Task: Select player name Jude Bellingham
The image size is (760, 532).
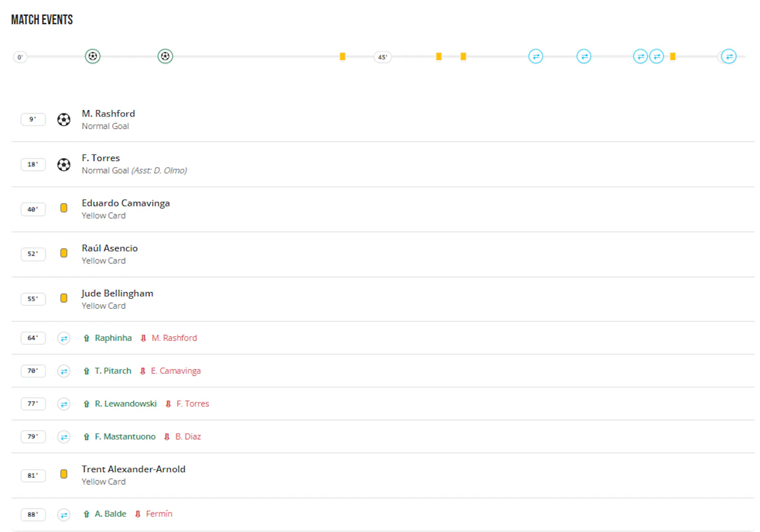Action: point(117,293)
